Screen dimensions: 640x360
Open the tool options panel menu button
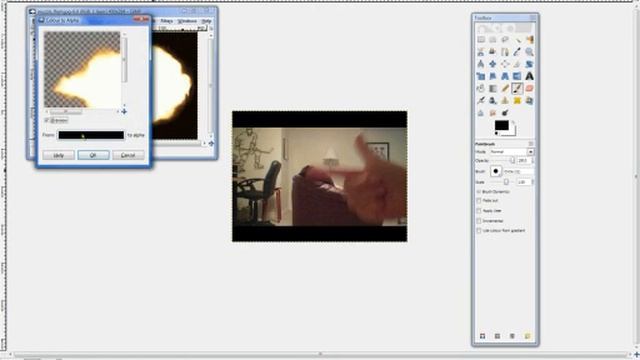coord(531,144)
